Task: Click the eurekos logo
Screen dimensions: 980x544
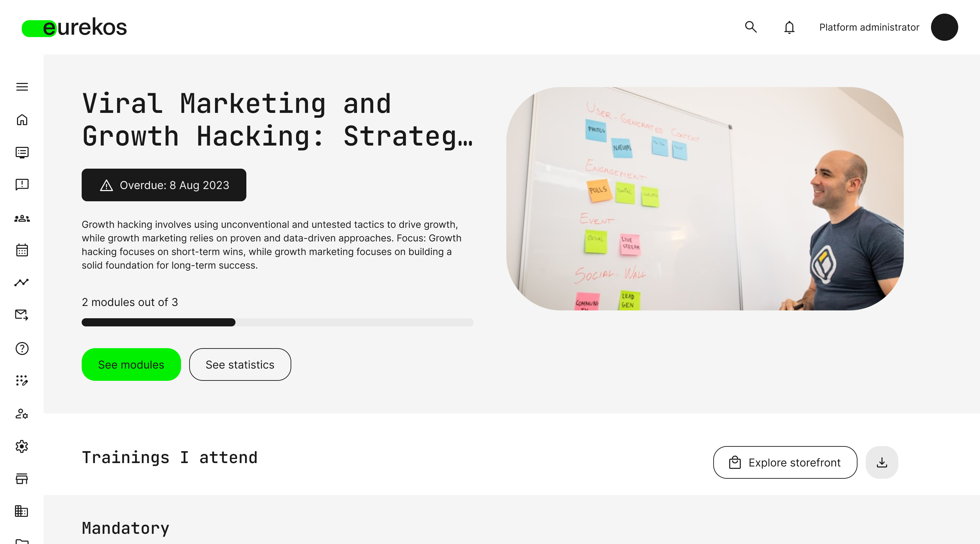Action: click(x=75, y=28)
